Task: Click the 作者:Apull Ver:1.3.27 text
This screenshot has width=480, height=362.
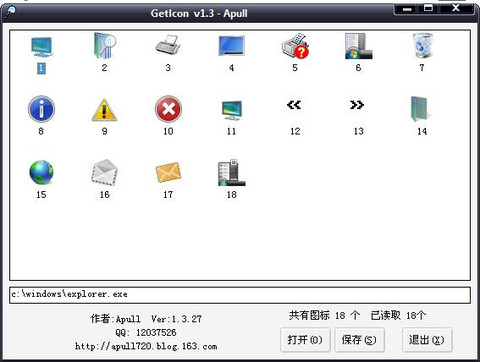Action: pyautogui.click(x=146, y=319)
